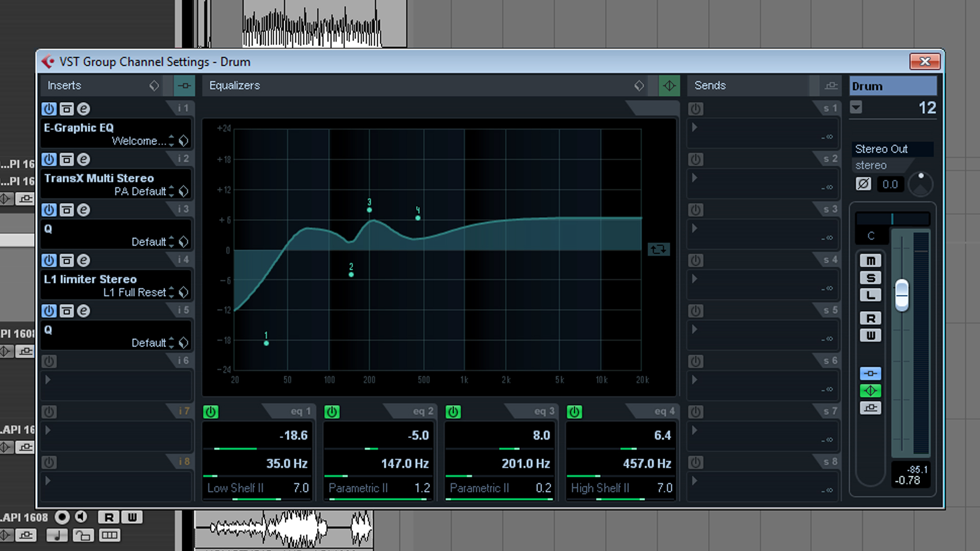
Task: Disable the eq 4 band
Action: 574,412
